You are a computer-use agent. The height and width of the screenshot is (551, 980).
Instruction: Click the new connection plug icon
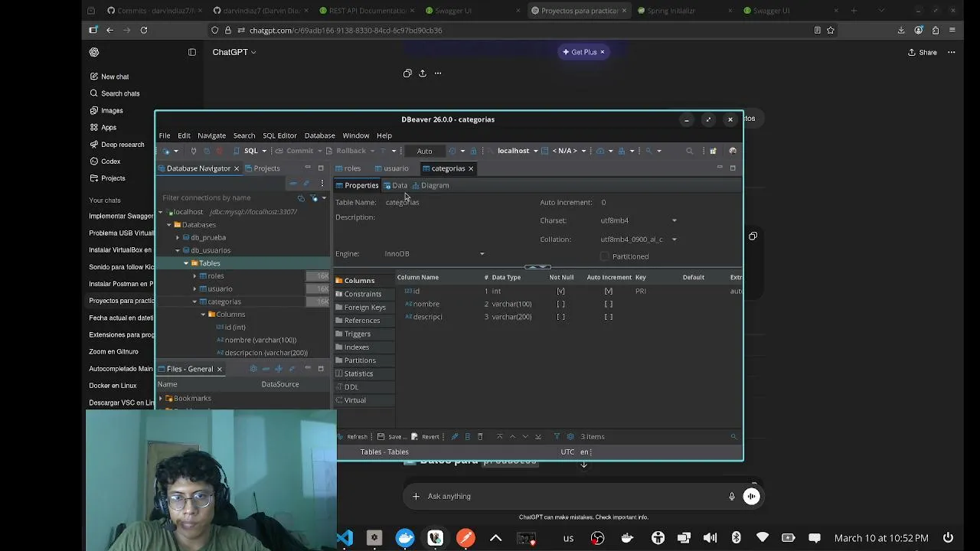pos(166,151)
